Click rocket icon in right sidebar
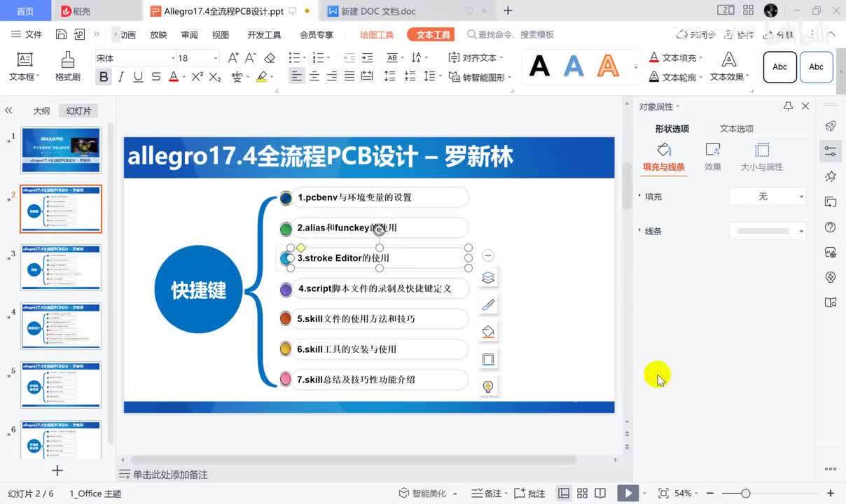This screenshot has height=504, width=846. click(831, 126)
